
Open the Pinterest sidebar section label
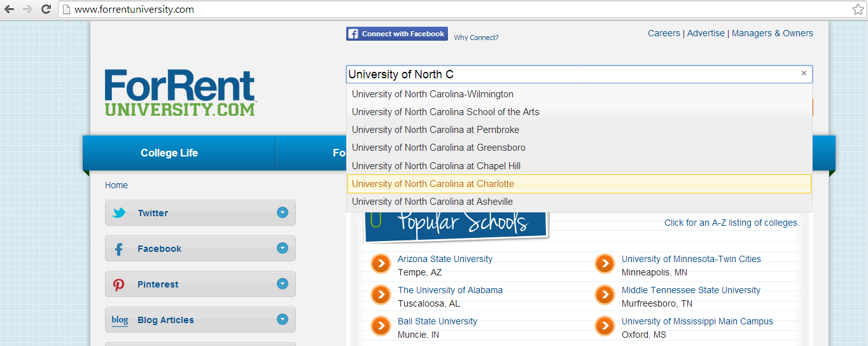[158, 284]
